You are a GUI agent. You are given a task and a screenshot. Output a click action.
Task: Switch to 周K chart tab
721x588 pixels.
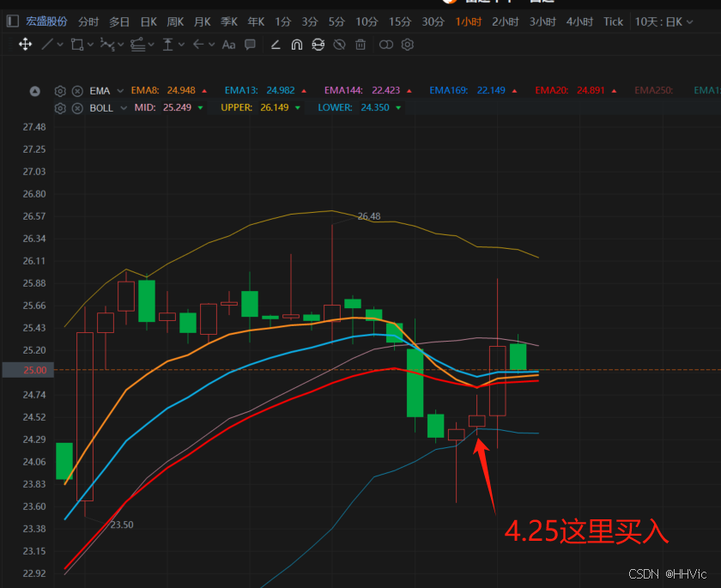coord(175,21)
